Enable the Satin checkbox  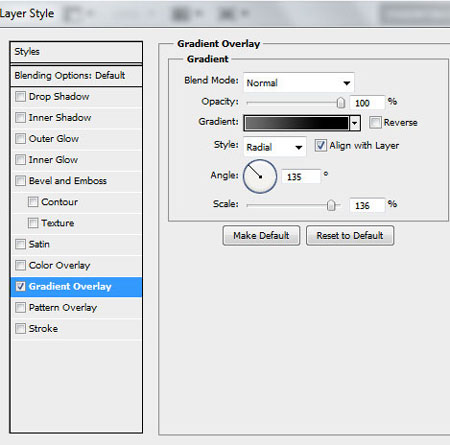tap(20, 244)
